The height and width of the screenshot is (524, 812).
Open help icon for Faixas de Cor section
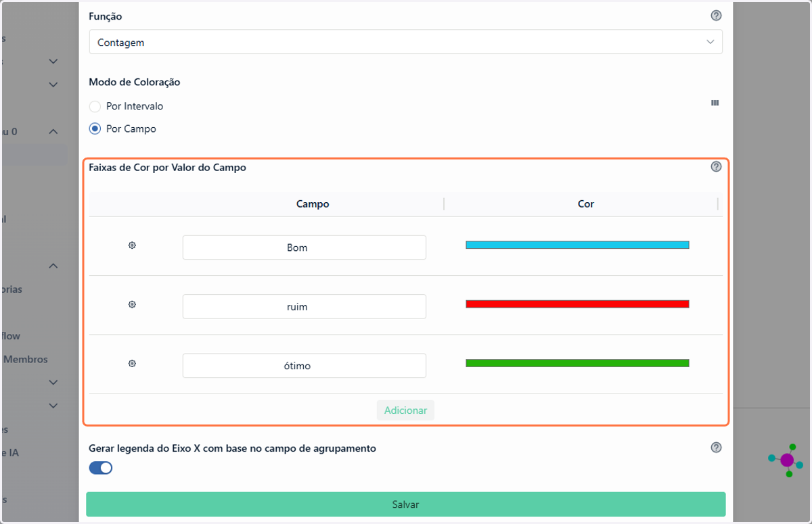tap(716, 167)
